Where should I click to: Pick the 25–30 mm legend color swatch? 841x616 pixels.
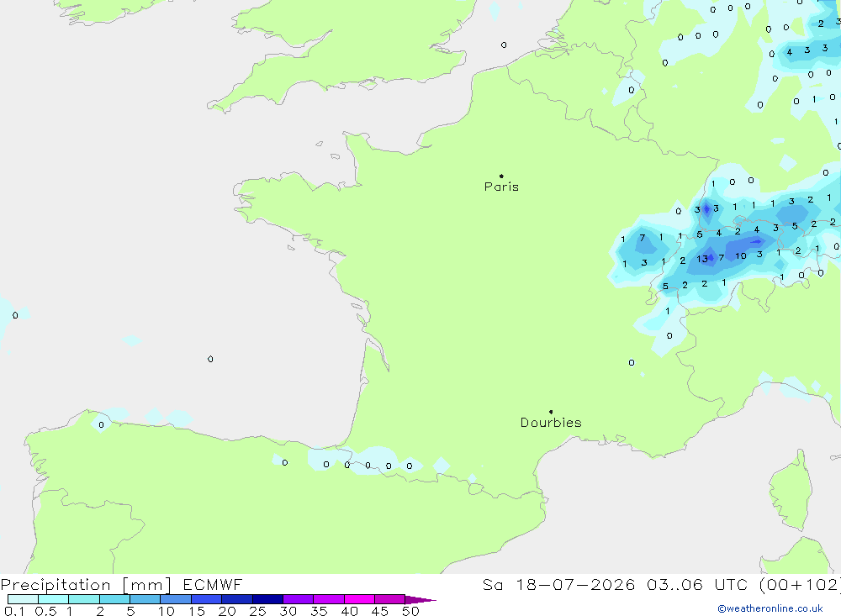pyautogui.click(x=267, y=599)
